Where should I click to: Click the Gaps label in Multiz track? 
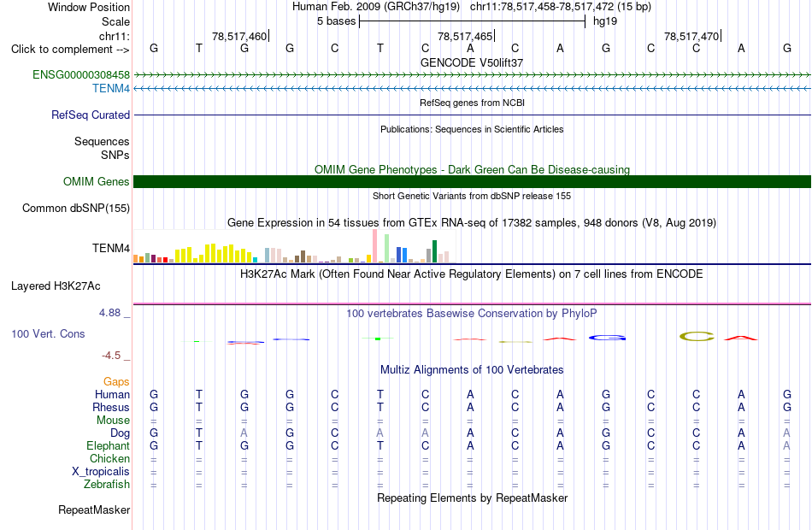[116, 382]
